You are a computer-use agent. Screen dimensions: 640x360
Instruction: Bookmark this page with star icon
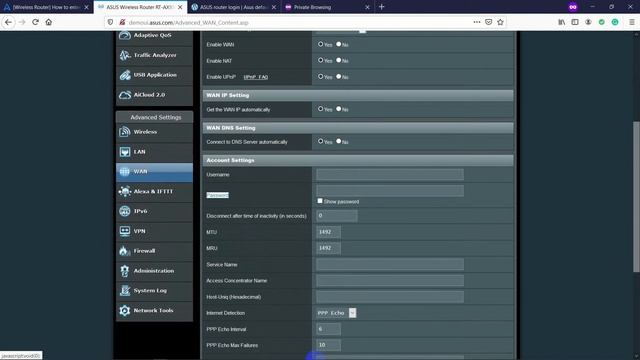click(500, 22)
